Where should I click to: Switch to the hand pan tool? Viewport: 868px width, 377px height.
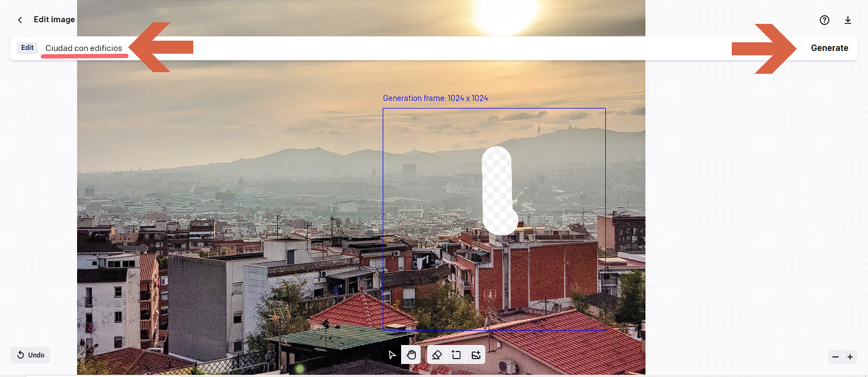[411, 355]
